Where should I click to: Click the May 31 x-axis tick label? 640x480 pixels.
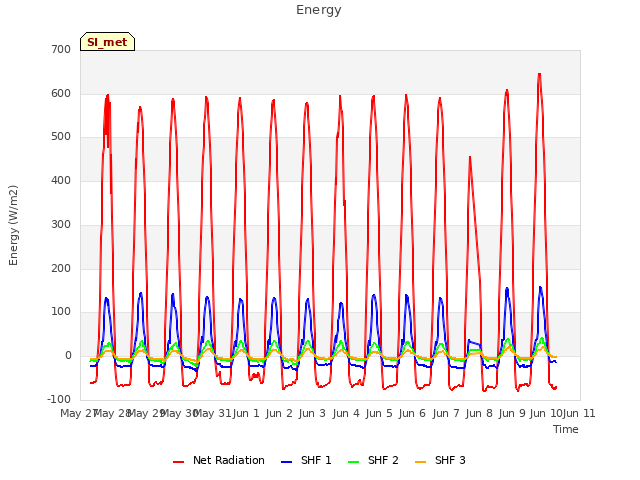click(x=212, y=413)
